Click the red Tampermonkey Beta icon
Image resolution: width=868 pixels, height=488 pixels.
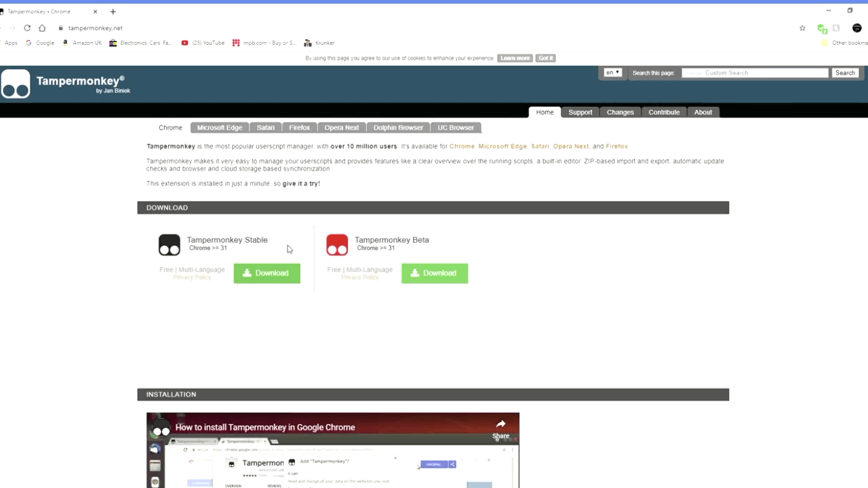click(337, 245)
